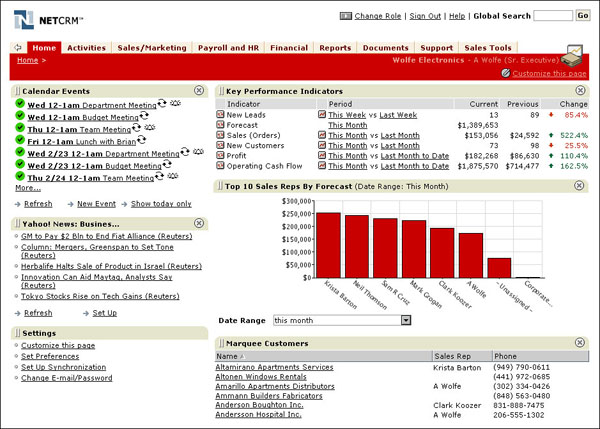Screen dimensions: 600x429
Task: Click Show today only link
Action: (161, 204)
